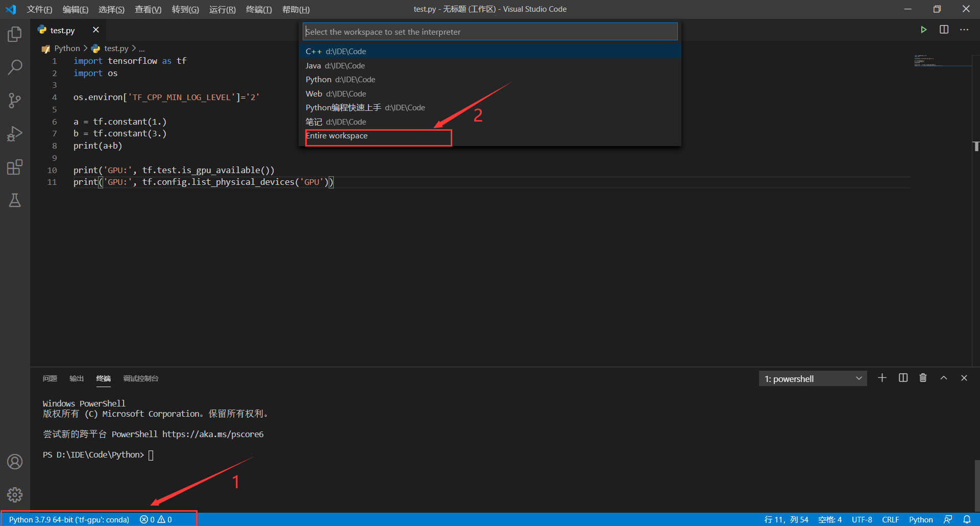Maximize the panel with up chevron
980x526 pixels.
pyautogui.click(x=944, y=378)
